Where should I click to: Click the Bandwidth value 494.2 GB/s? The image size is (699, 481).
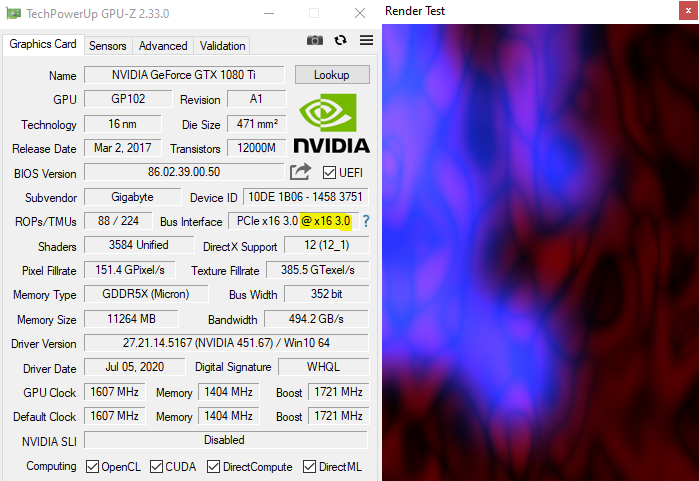[317, 319]
